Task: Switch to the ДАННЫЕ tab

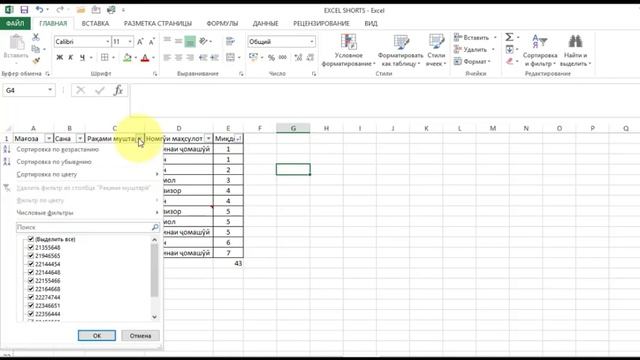Action: coord(265,23)
